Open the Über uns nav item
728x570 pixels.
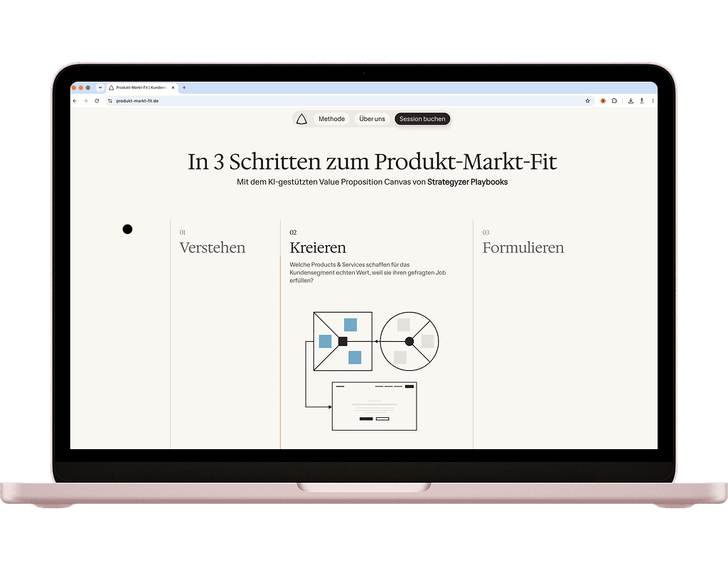pos(372,119)
